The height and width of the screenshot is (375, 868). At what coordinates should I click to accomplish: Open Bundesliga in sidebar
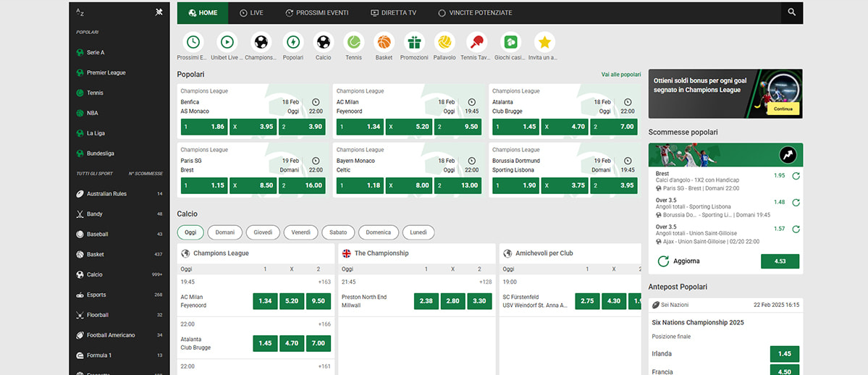(x=119, y=153)
